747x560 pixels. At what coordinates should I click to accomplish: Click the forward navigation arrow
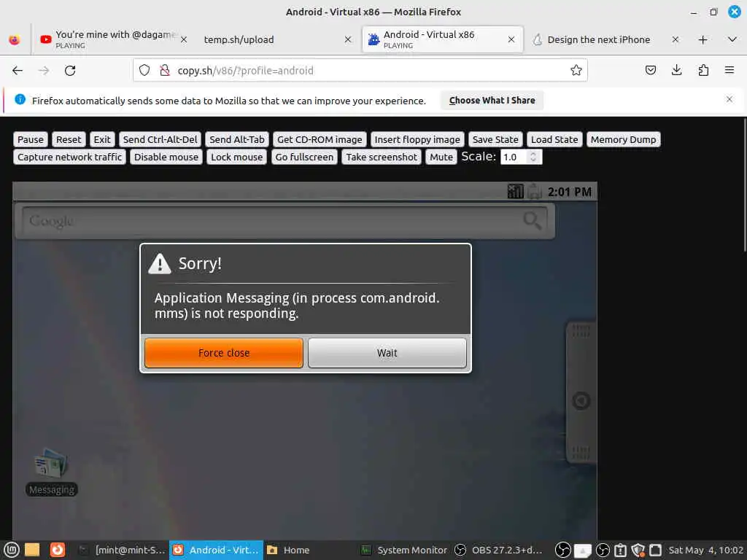coord(44,71)
